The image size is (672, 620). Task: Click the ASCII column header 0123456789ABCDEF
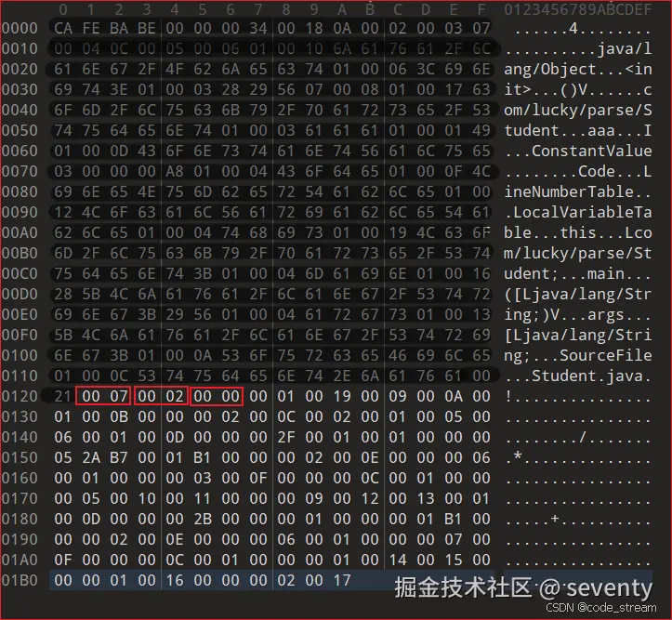tap(578, 9)
